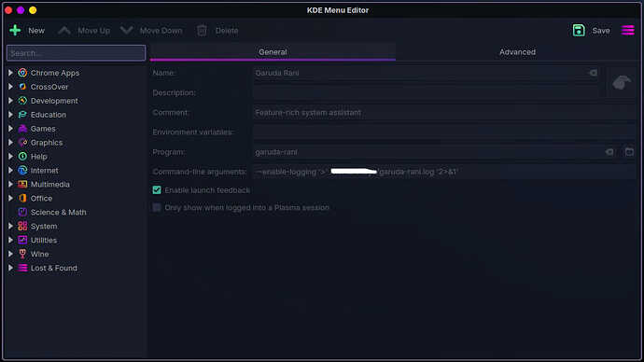This screenshot has height=362, width=644.
Task: Click into the Comment field
Action: click(444, 113)
